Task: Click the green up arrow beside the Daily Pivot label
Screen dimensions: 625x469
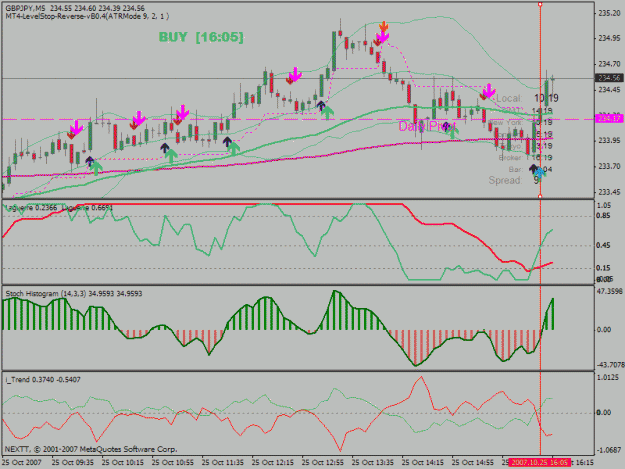Action: 452,131
